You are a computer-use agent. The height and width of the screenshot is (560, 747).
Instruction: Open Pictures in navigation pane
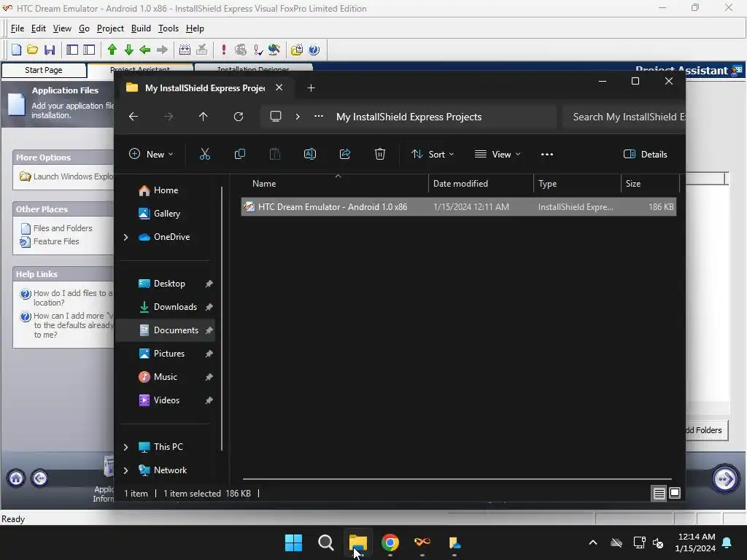pyautogui.click(x=169, y=354)
